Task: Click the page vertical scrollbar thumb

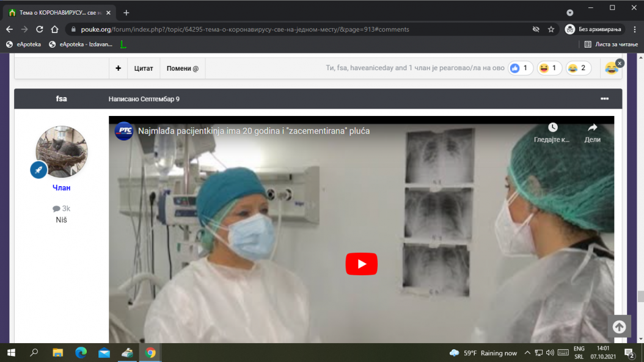Action: [x=641, y=296]
